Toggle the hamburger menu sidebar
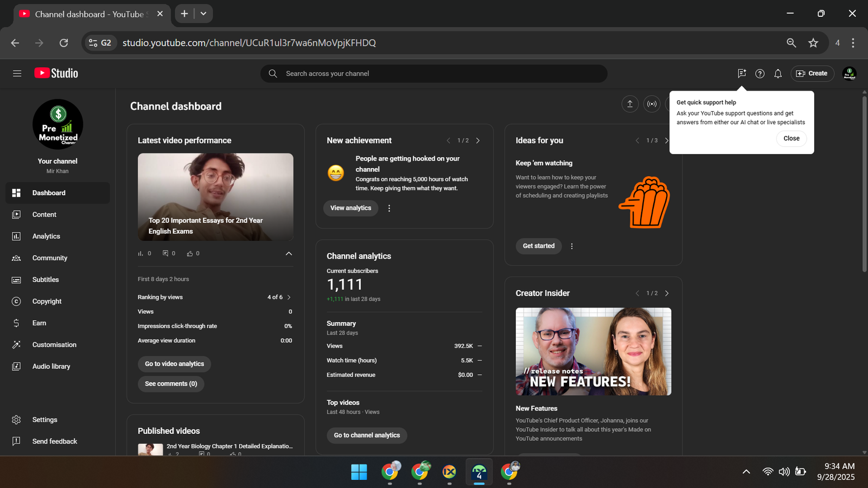868x488 pixels. tap(17, 74)
